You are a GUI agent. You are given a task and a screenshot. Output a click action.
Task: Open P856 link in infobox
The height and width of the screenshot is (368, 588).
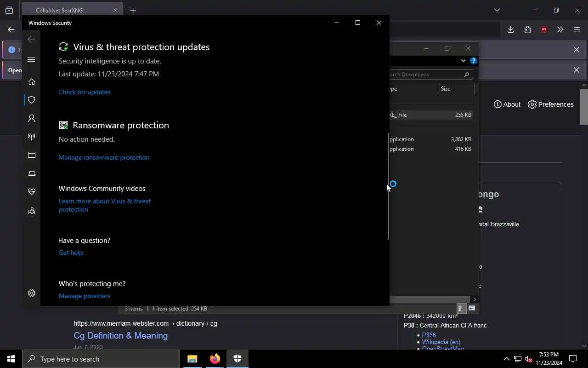[x=429, y=335]
